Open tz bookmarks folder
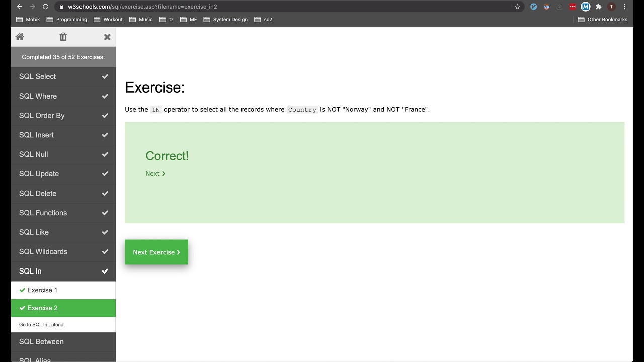 pos(167,19)
